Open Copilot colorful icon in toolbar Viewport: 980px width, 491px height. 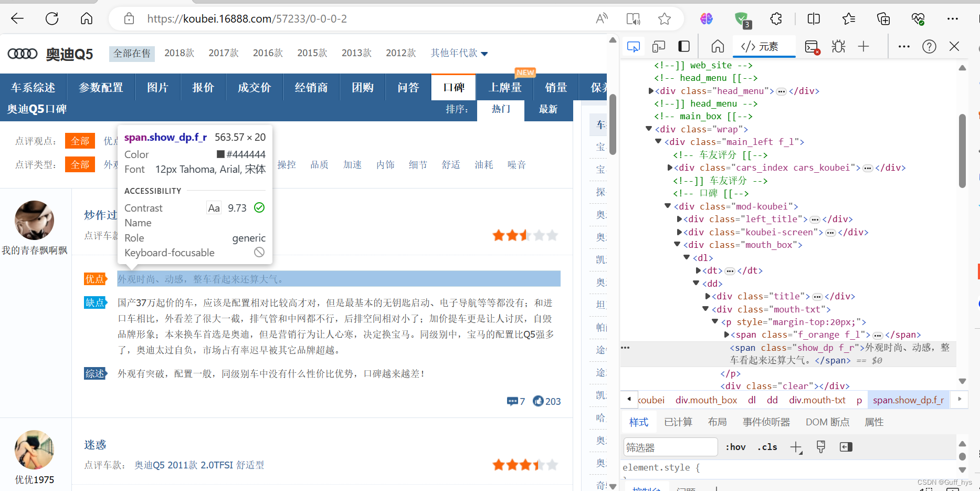[707, 19]
